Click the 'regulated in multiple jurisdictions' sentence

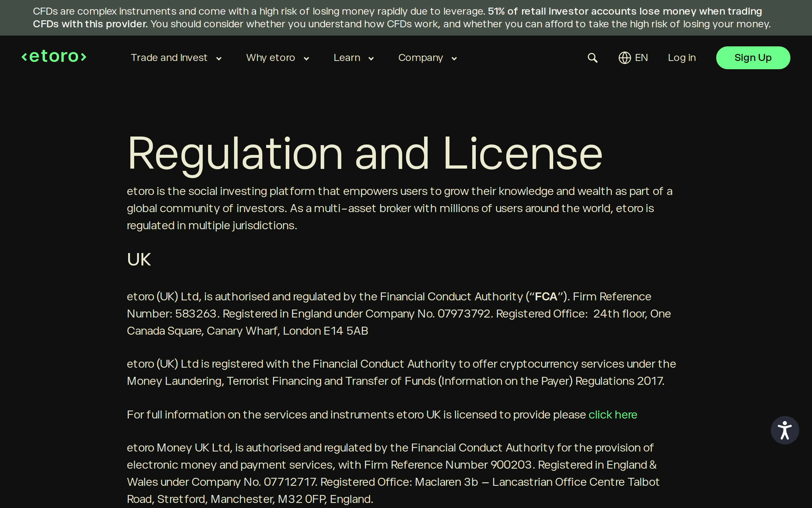[212, 226]
